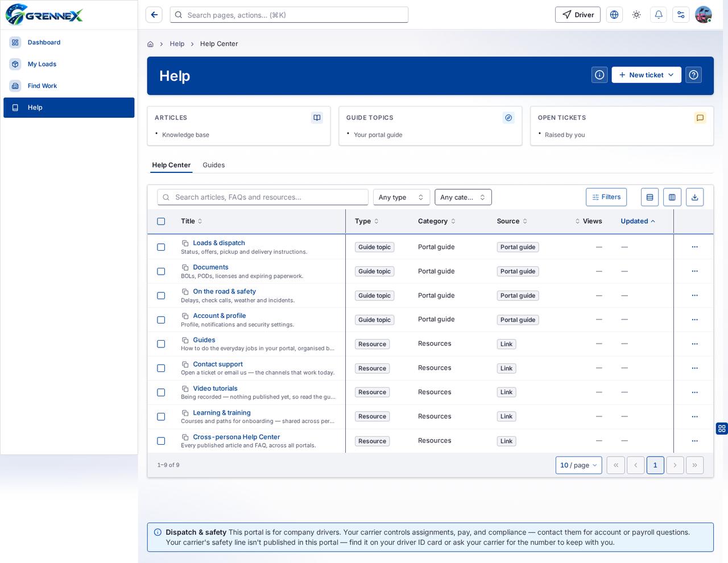
Task: Open row actions for Documents
Action: coord(694,271)
